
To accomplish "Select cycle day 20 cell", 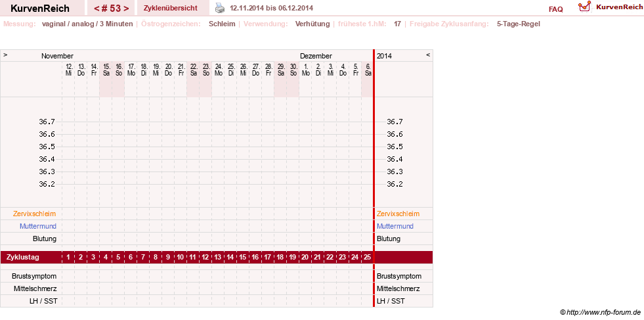I will (x=305, y=258).
